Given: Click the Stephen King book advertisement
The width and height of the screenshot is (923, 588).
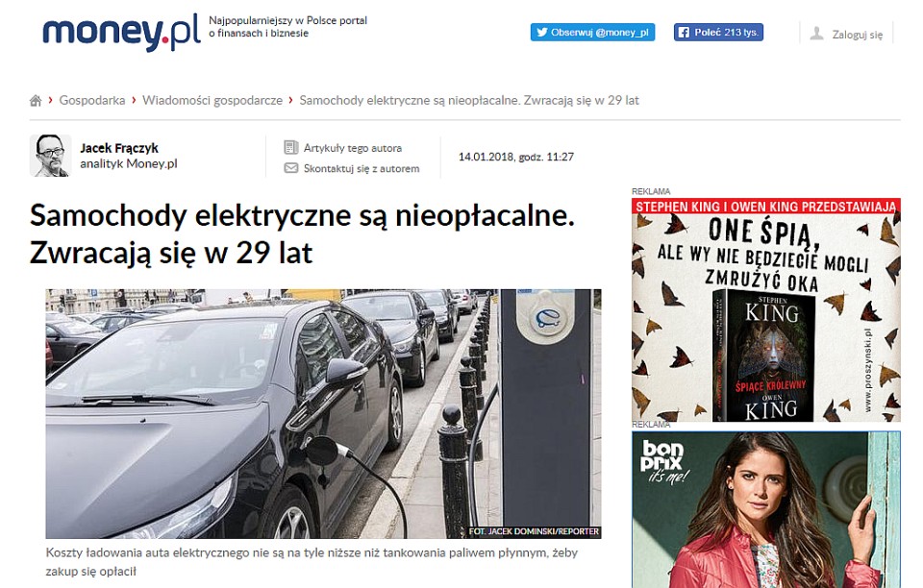Looking at the screenshot, I should pyautogui.click(x=766, y=310).
